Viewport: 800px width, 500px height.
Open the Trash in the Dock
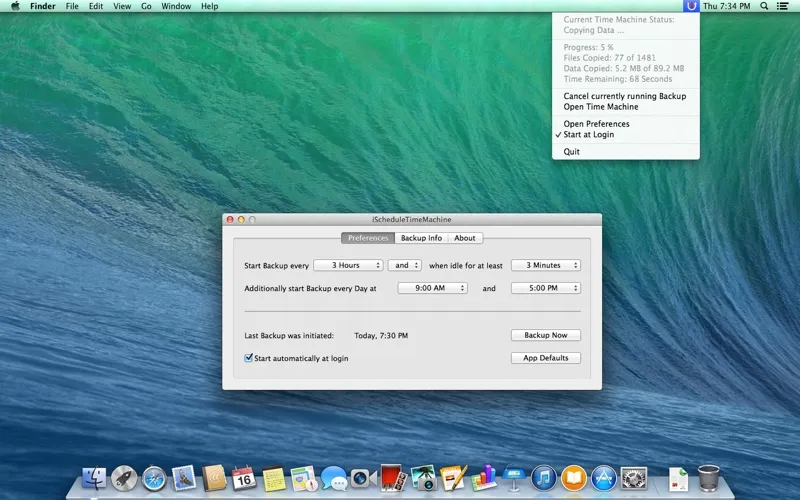pyautogui.click(x=708, y=479)
